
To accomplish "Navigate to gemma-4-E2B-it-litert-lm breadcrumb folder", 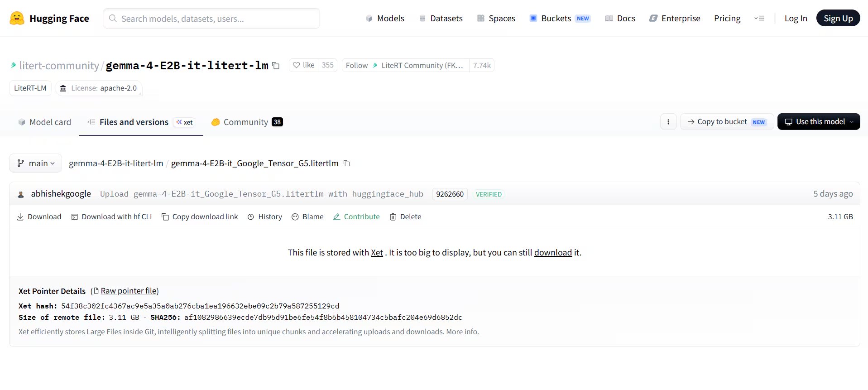I will coord(116,163).
